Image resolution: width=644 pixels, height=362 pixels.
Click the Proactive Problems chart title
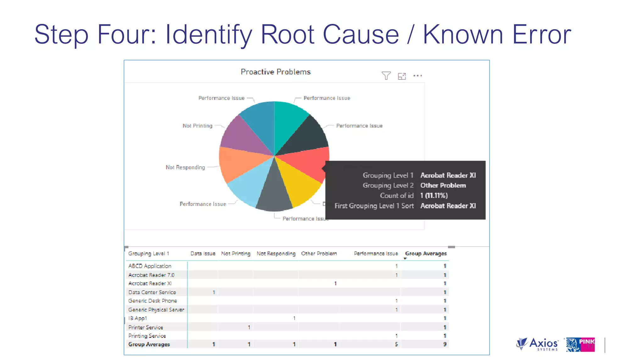click(275, 72)
